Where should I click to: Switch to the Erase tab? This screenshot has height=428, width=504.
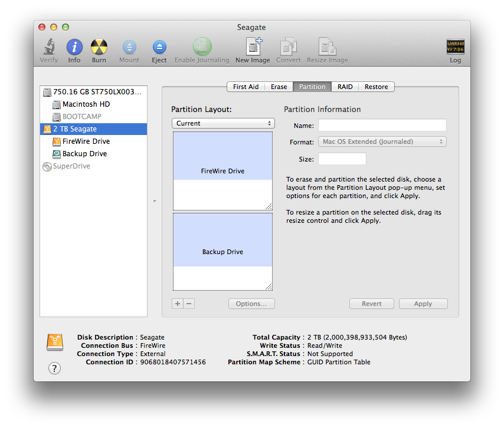pos(279,87)
